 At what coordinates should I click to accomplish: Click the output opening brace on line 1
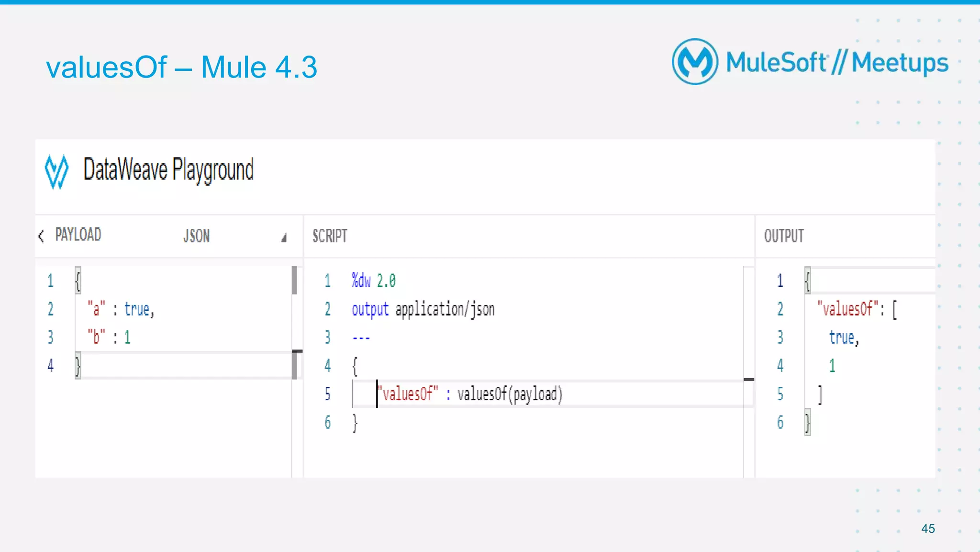(808, 281)
